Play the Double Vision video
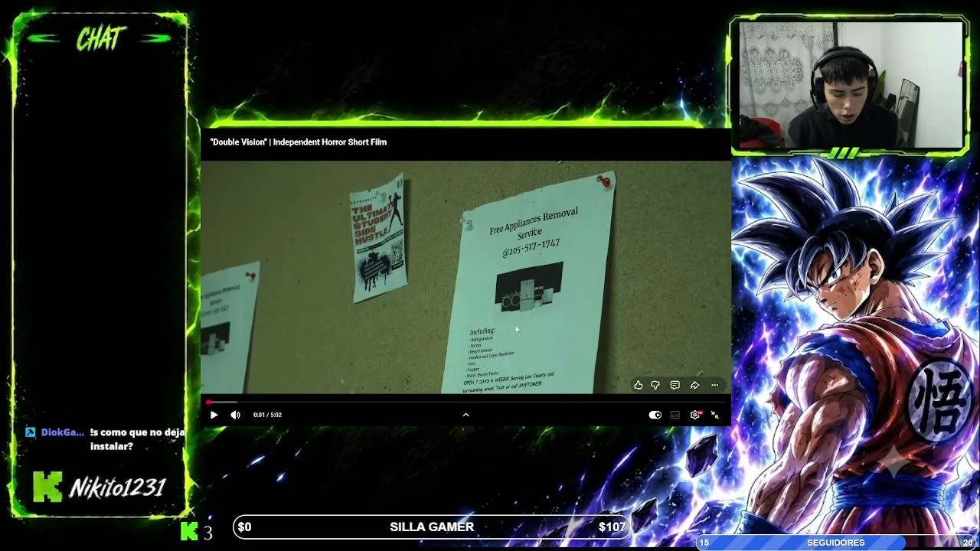The image size is (980, 551). [214, 415]
